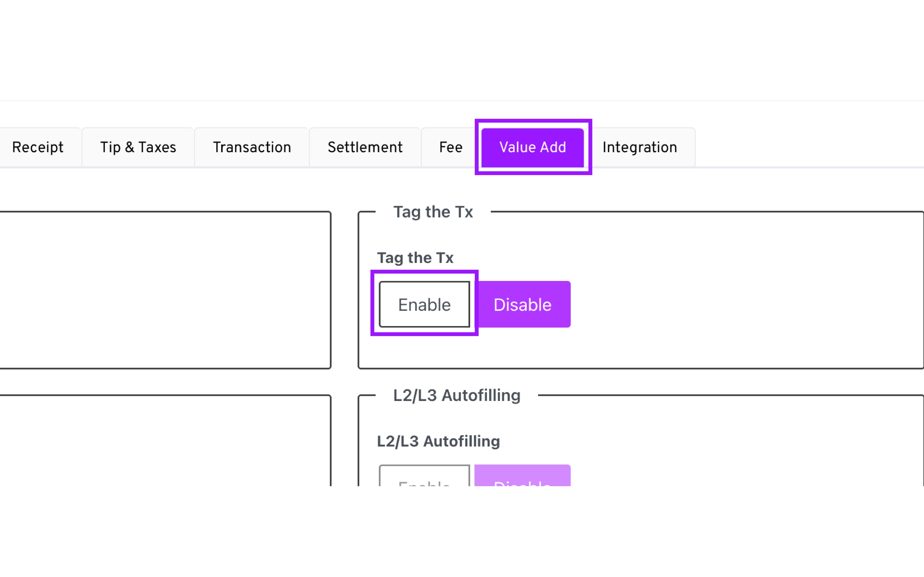Enable the Tag the Tx option
Viewport: 924px width, 577px height.
pyautogui.click(x=424, y=304)
